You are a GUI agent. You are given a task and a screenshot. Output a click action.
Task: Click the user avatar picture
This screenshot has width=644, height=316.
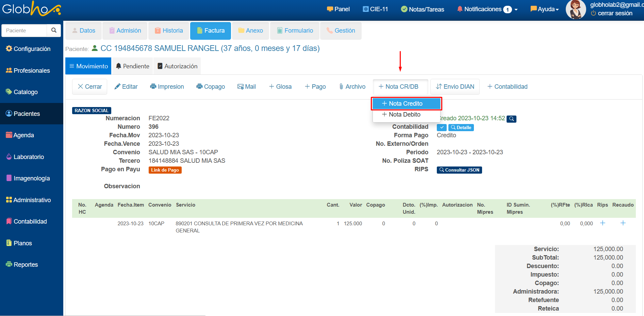point(575,10)
